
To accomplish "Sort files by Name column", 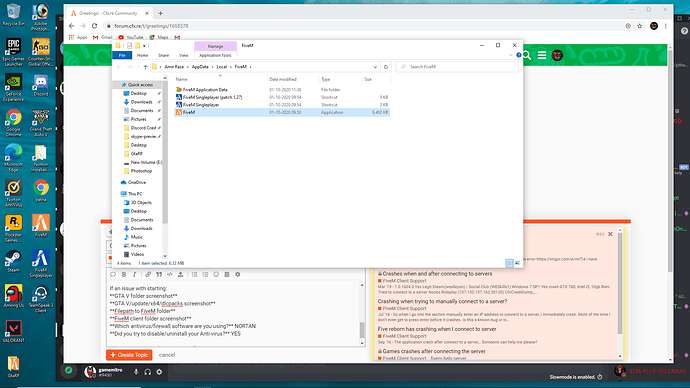I will (181, 79).
